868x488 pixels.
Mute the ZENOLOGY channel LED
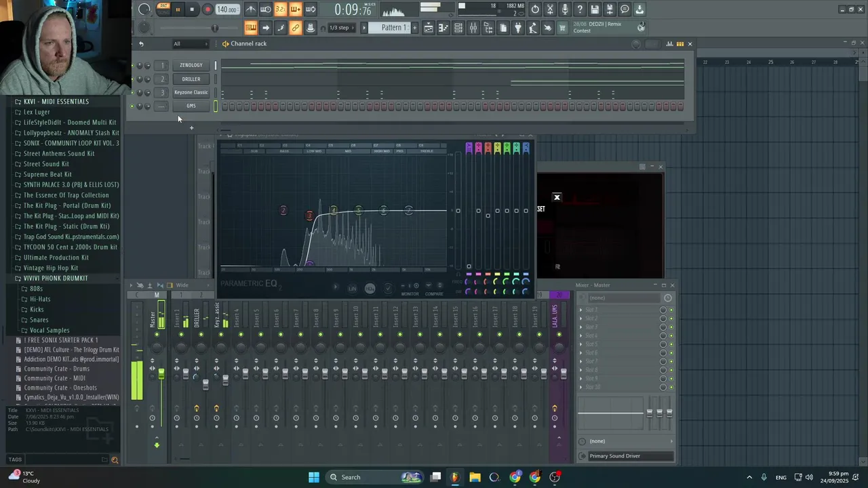(x=132, y=66)
